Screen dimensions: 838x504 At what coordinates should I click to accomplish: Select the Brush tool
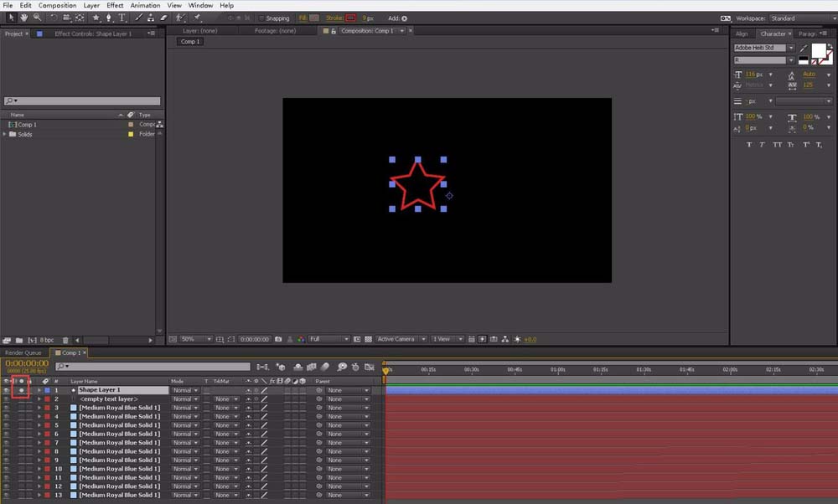click(138, 18)
